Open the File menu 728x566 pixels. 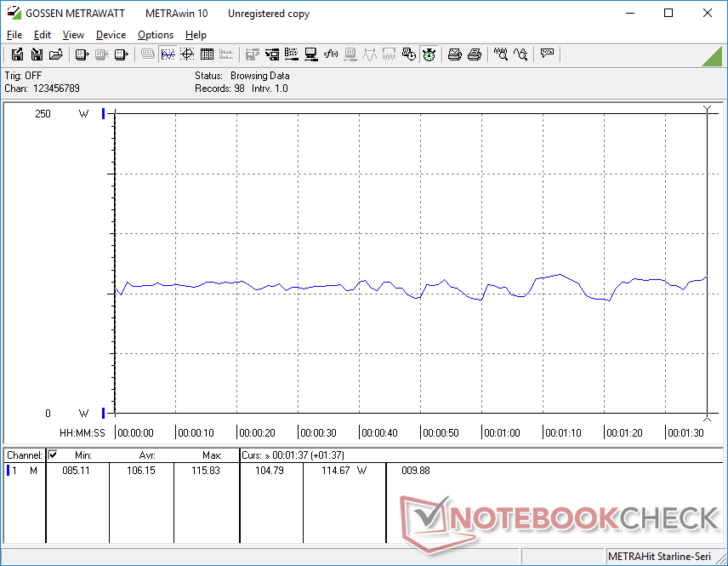coord(14,35)
